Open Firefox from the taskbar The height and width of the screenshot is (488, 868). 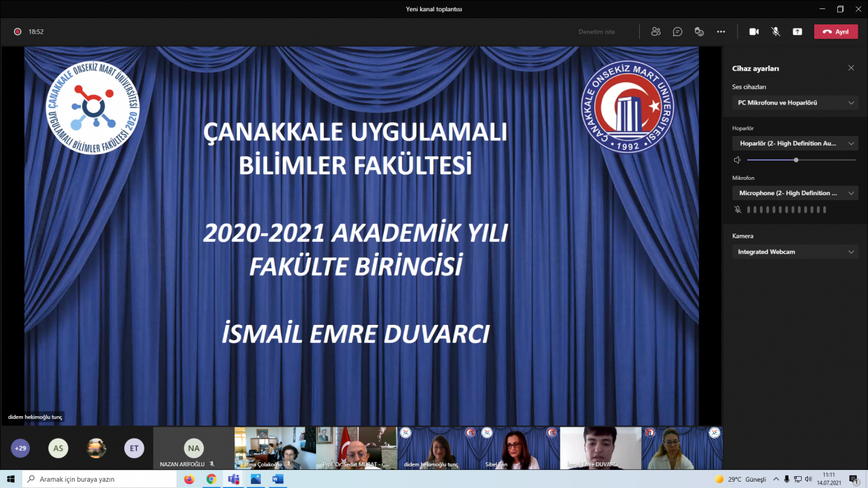tap(189, 479)
